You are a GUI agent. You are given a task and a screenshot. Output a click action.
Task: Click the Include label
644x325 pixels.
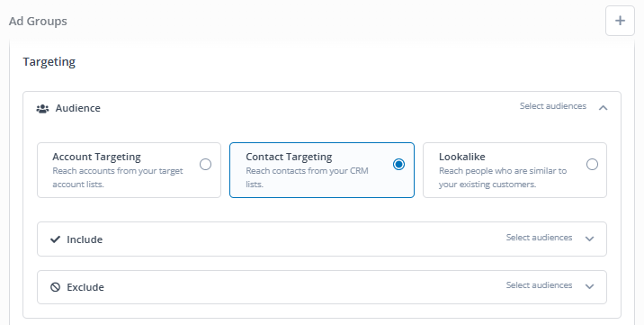[85, 239]
